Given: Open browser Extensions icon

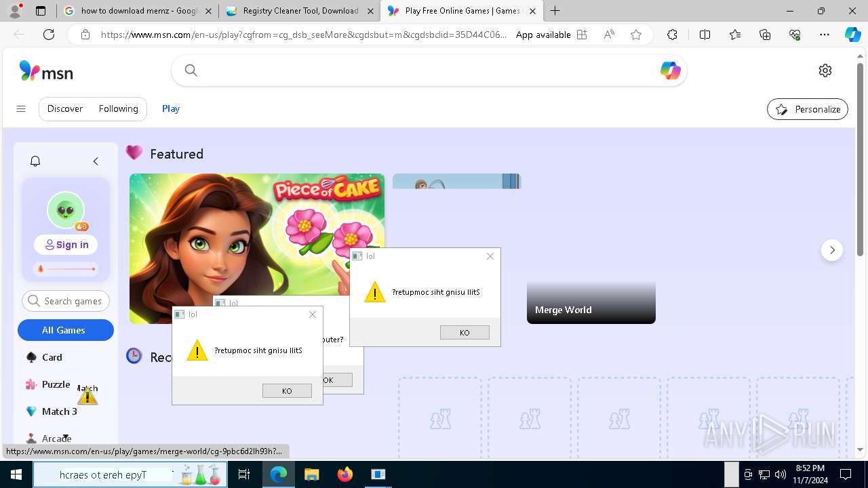Looking at the screenshot, I should pos(672,35).
